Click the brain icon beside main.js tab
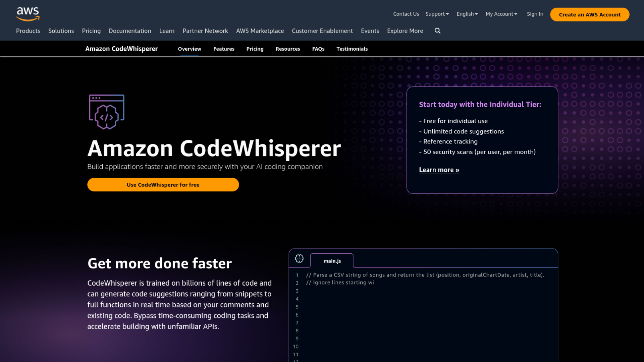Screen dimensions: 644x362 (x=299, y=258)
